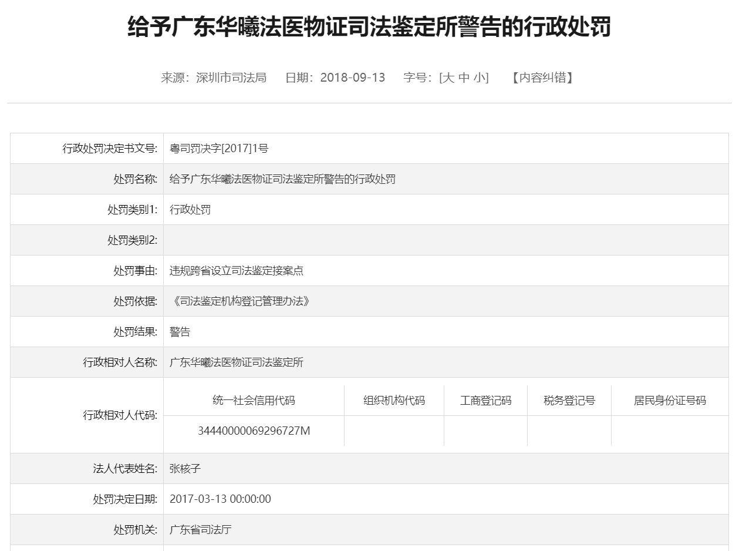
Task: Click the 统一社会信用代码 column header
Action: click(254, 401)
